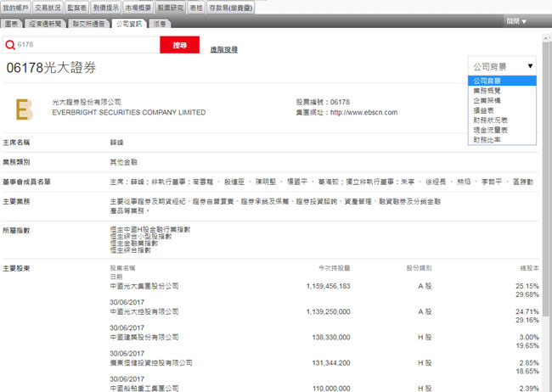Click shareholder 中國光大控股有限公司
552x392 pixels.
144,311
